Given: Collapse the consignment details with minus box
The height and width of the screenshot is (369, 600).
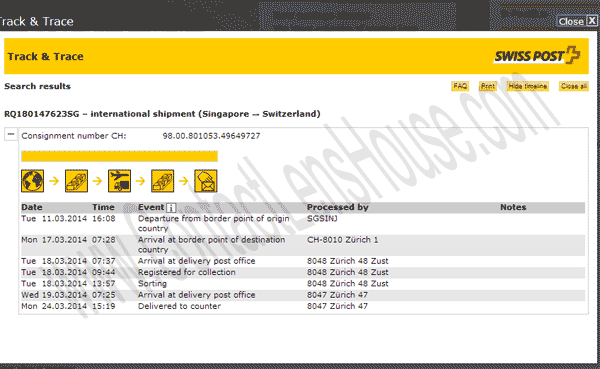Looking at the screenshot, I should click(11, 134).
